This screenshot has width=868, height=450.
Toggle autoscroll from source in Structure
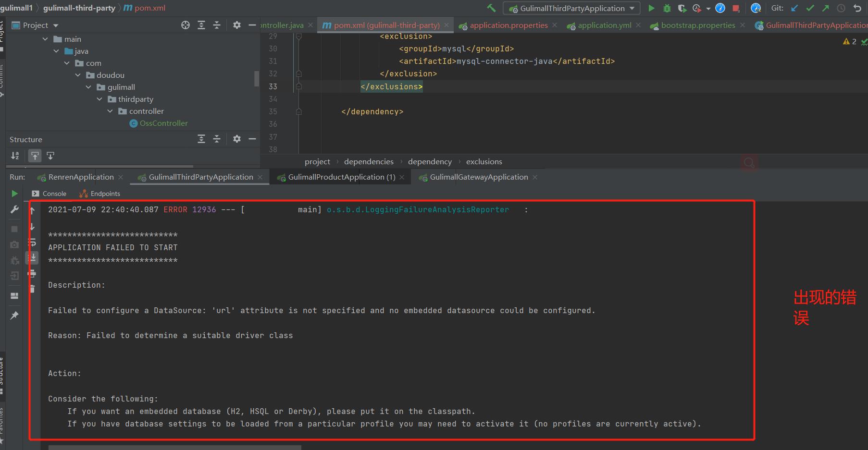point(50,156)
